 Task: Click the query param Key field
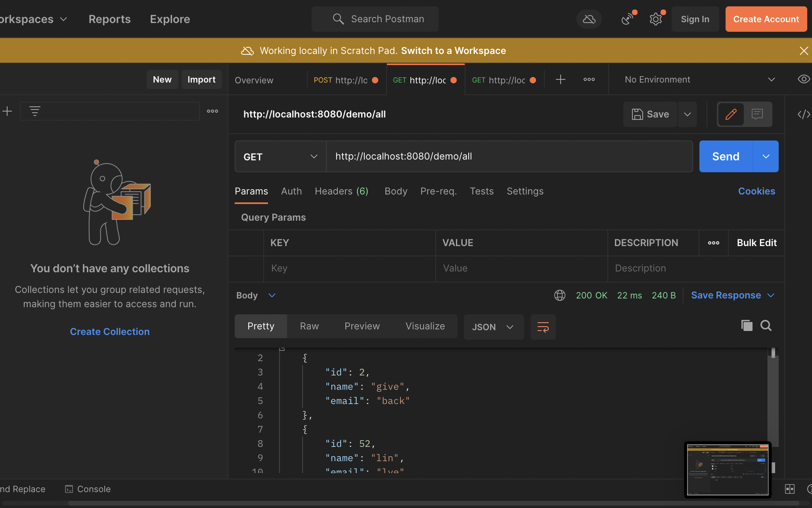tap(350, 268)
